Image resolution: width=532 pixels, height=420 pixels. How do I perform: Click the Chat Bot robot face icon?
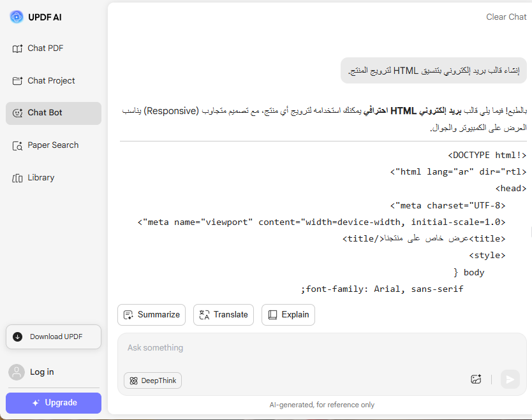[17, 113]
